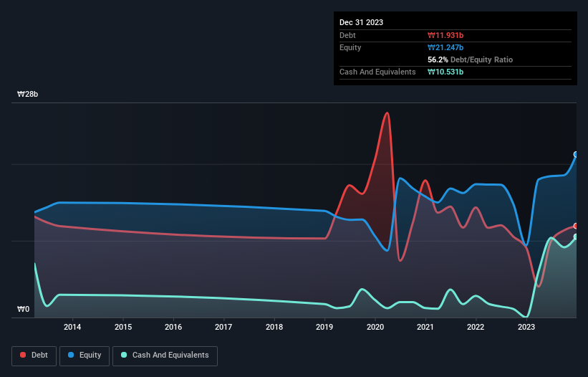Viewport: 588px width, 377px height.
Task: Click the ₩28b y-axis label
Action: click(27, 94)
